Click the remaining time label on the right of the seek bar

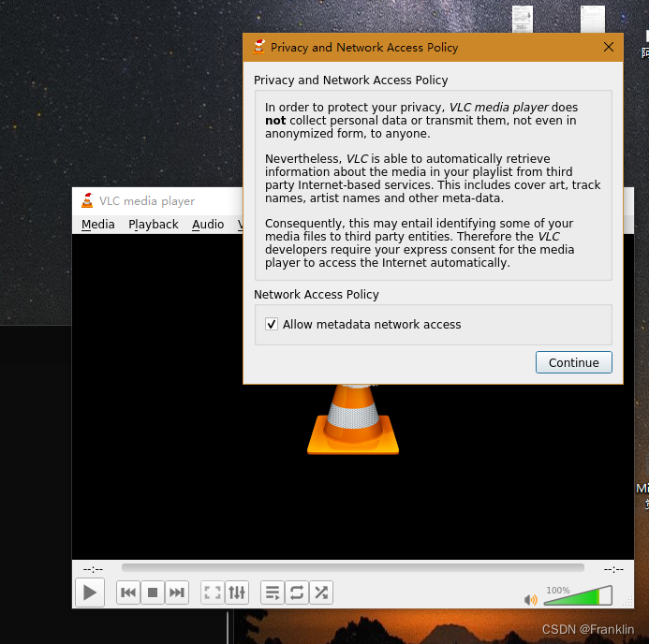pyautogui.click(x=613, y=569)
